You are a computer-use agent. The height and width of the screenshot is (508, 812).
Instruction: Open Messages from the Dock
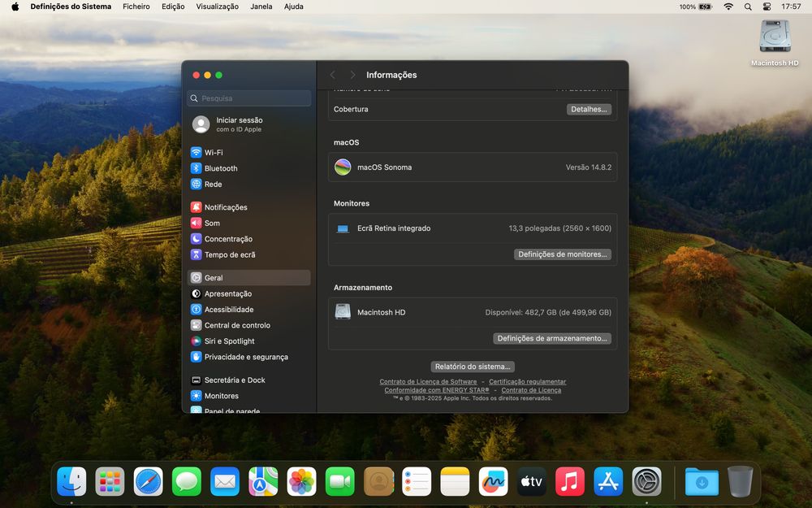click(x=187, y=481)
